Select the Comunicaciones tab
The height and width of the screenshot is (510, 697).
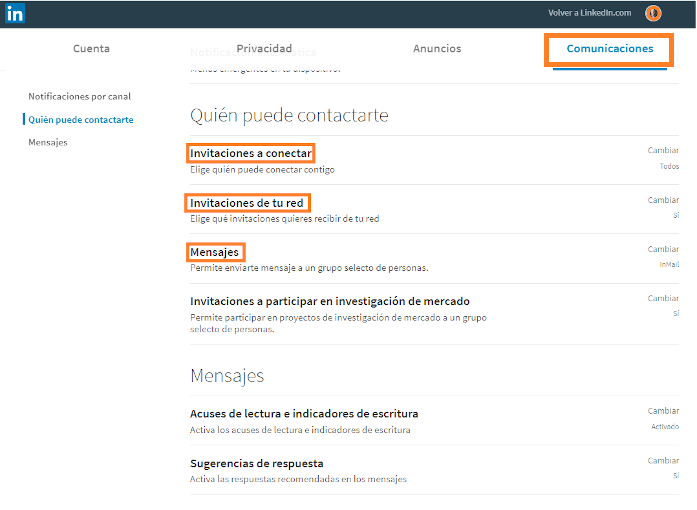[x=609, y=48]
